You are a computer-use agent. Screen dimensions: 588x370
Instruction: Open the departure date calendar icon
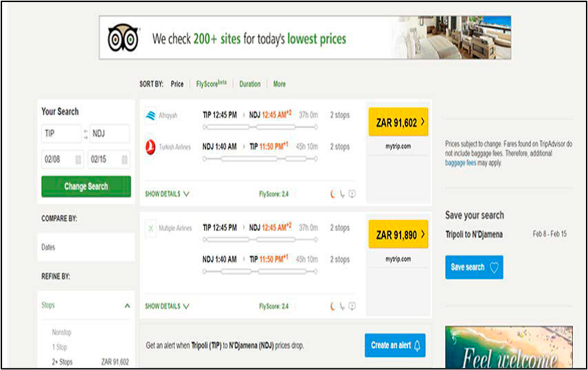click(78, 160)
